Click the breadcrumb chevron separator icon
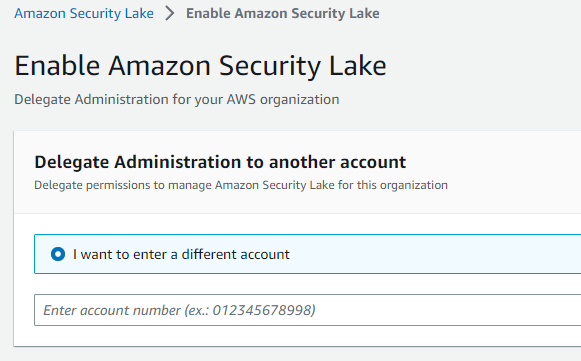The height and width of the screenshot is (361, 581). coord(170,13)
